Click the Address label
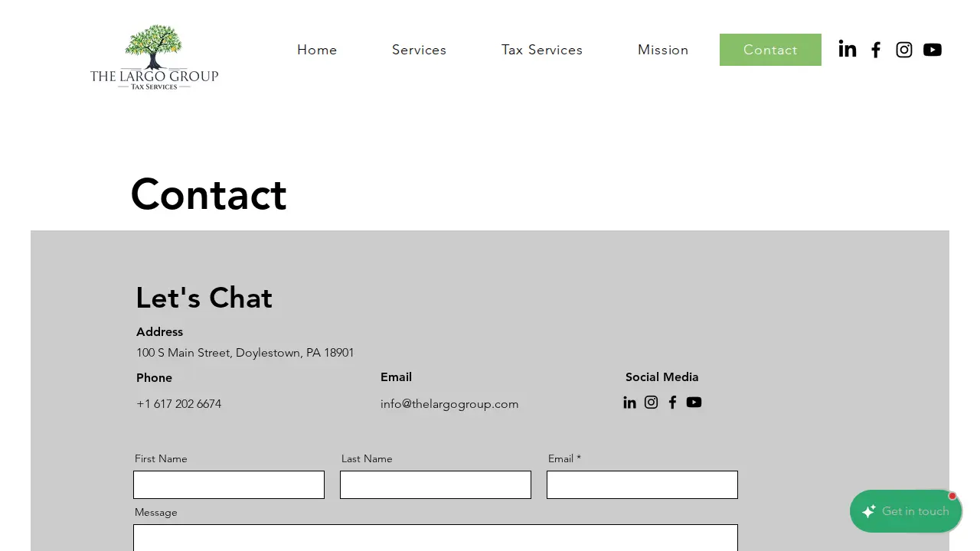Screen dimensions: 980x551 [x=159, y=332]
